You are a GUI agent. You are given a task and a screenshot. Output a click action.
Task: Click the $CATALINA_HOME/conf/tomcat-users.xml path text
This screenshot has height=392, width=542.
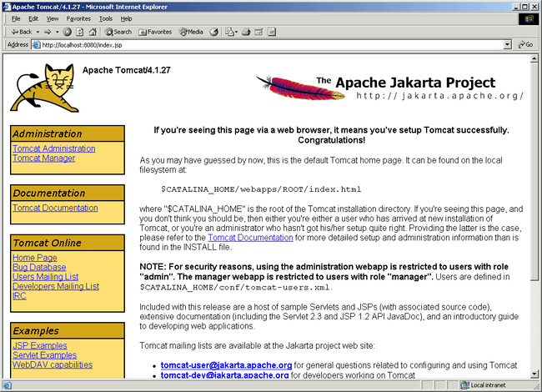click(234, 287)
